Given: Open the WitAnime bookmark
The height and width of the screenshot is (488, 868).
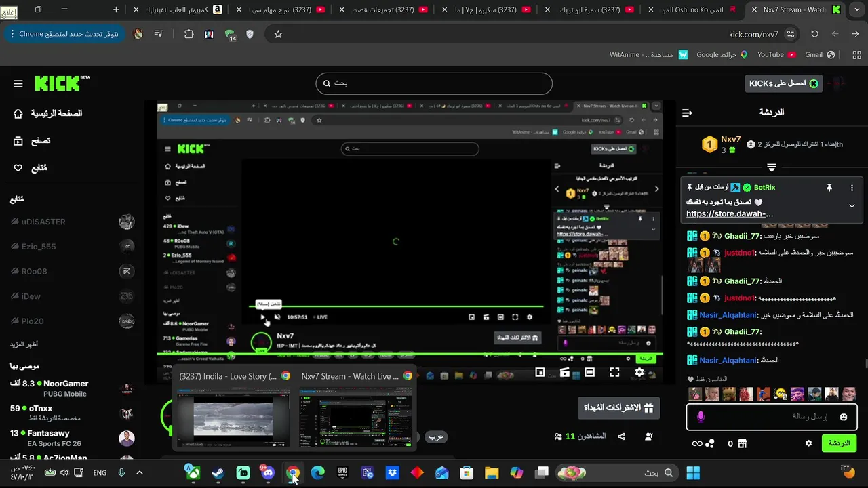Looking at the screenshot, I should point(648,55).
